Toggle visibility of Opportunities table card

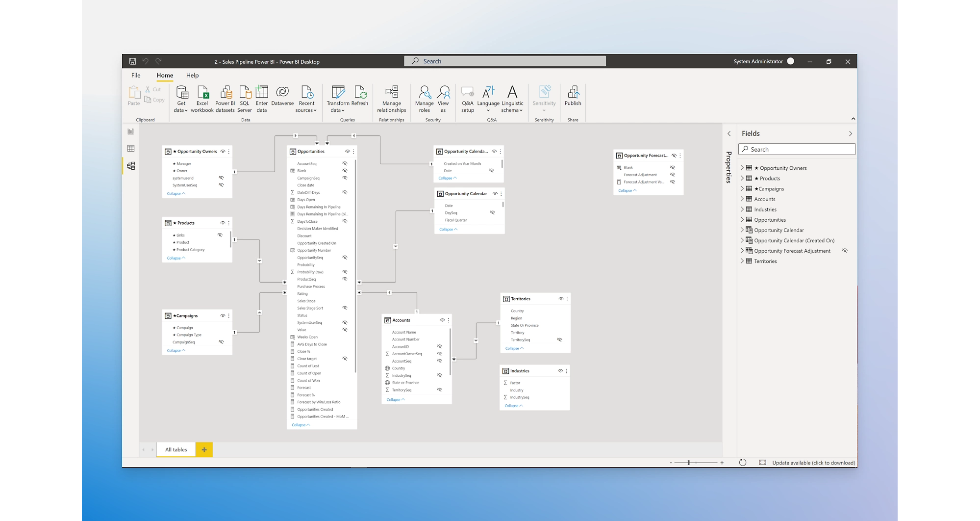[x=348, y=152]
